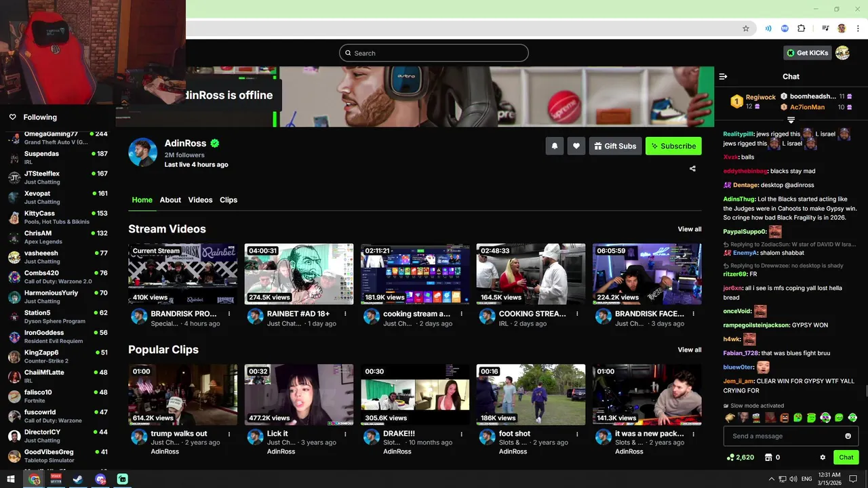Open the 02:48:33 COOKING STREAM thumbnail

[x=531, y=274]
